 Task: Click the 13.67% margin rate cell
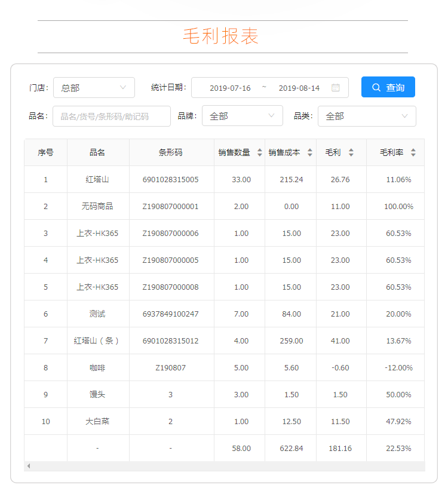click(395, 341)
